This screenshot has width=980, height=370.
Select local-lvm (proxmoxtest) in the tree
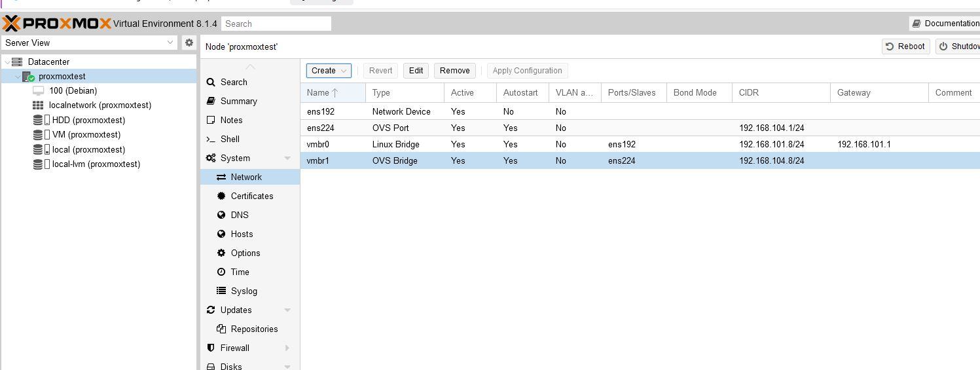click(96, 164)
